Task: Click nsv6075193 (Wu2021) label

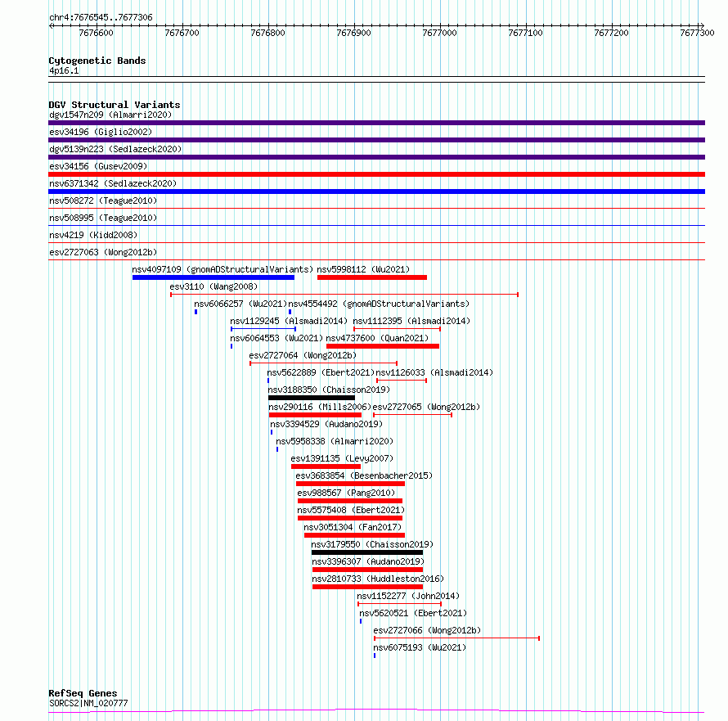Action: tap(420, 647)
